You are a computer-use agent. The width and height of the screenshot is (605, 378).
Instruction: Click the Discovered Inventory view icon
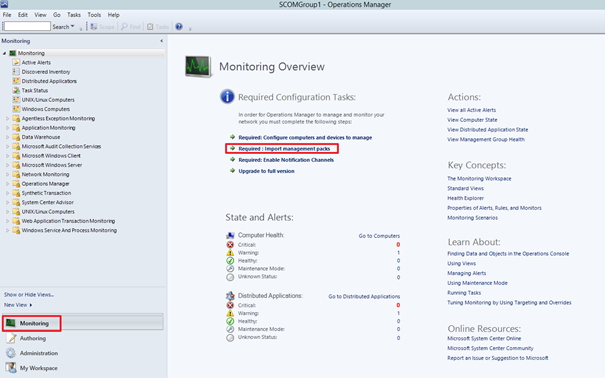(x=16, y=71)
